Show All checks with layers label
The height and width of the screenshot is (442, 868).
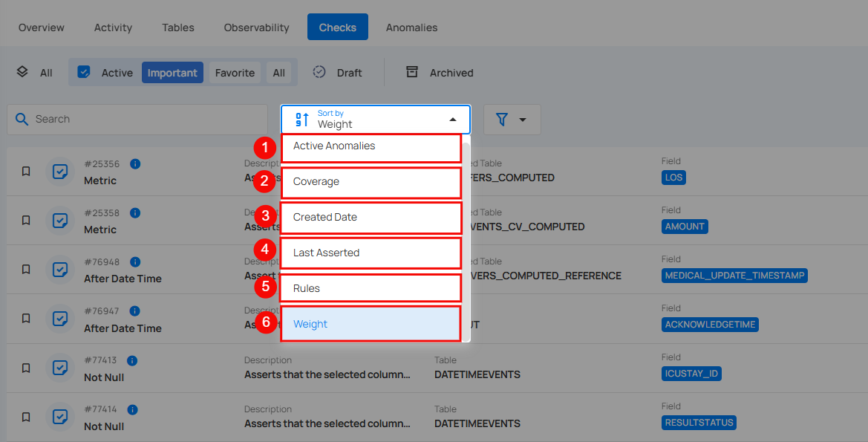point(46,73)
